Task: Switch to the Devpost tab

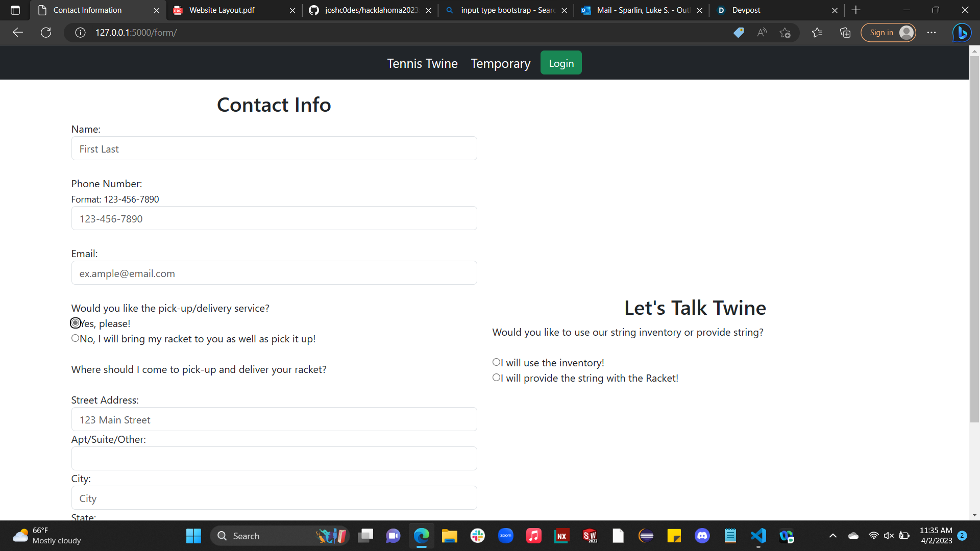Action: click(x=746, y=10)
